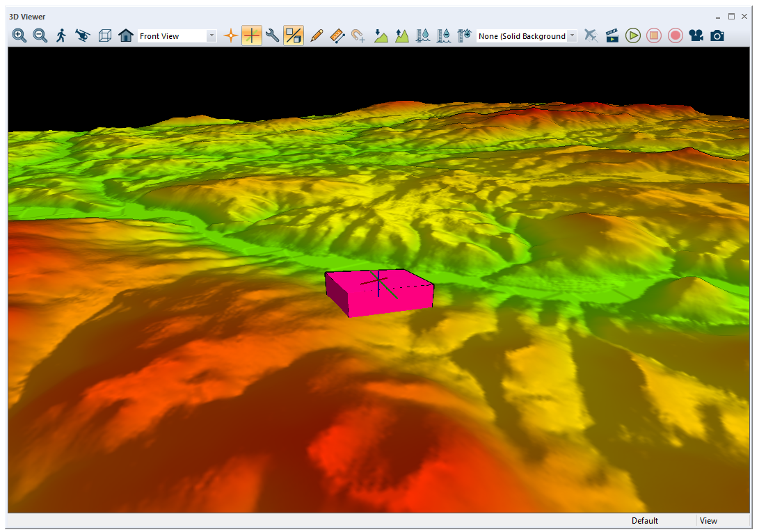Click the greyed airplane flight path icon
The width and height of the screenshot is (759, 532).
point(591,36)
